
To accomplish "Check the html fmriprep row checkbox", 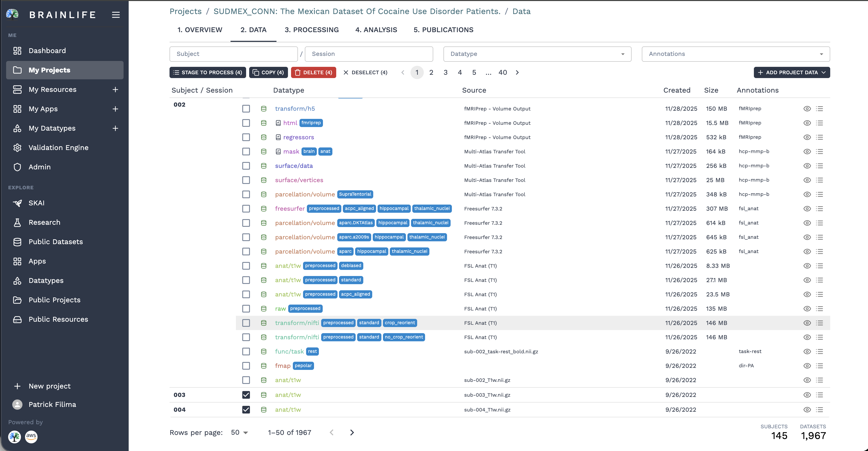I will pos(246,123).
